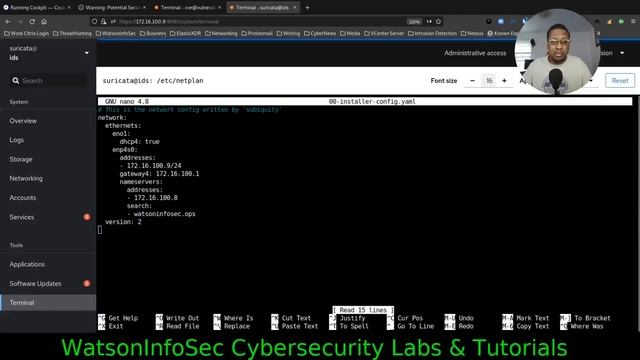
Task: Switch to the Terminal cve@vulner tab
Action: pos(187,7)
